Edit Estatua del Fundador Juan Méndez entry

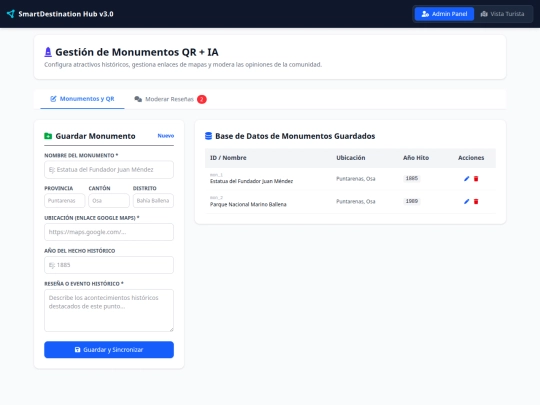[466, 178]
